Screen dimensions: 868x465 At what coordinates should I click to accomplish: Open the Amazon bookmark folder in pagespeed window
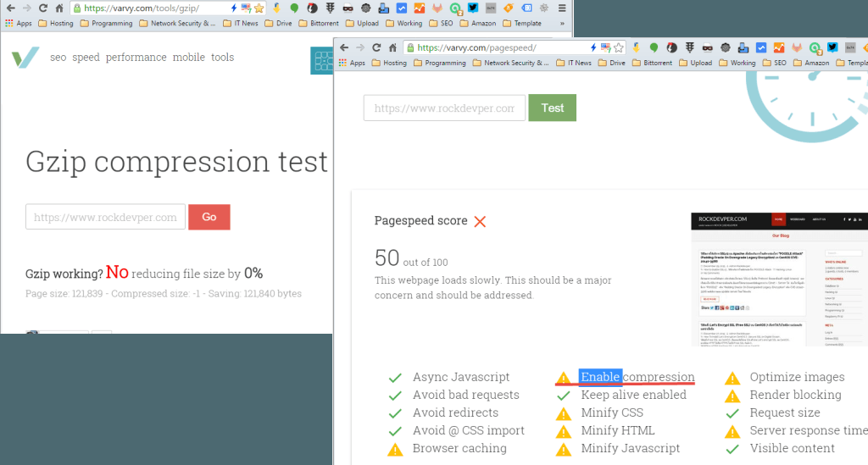811,63
